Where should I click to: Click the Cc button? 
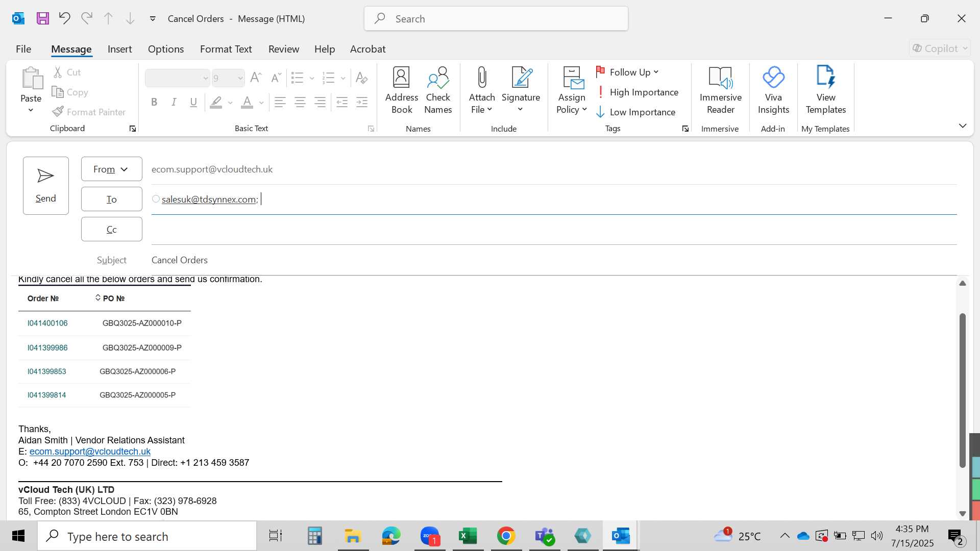[x=112, y=229]
